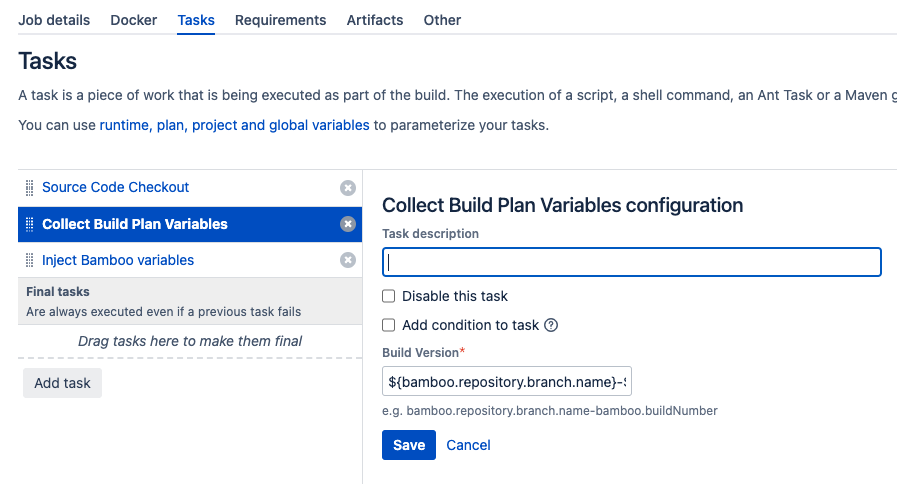Click drag handle of Source Code Checkout
The image size is (897, 484).
tap(30, 188)
